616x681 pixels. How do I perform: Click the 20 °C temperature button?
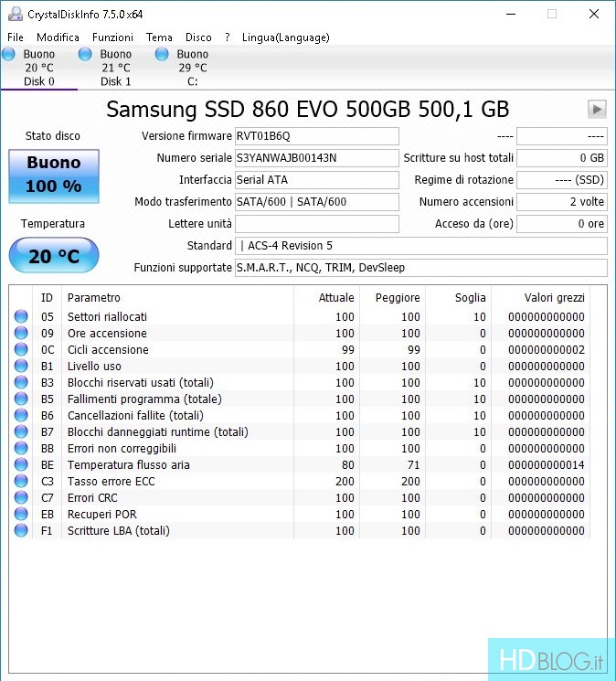54,255
